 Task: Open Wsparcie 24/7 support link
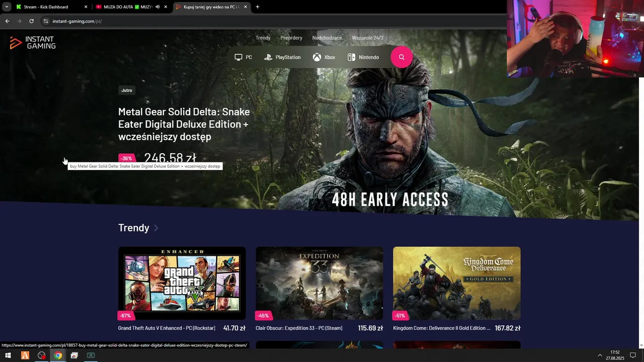(x=368, y=38)
